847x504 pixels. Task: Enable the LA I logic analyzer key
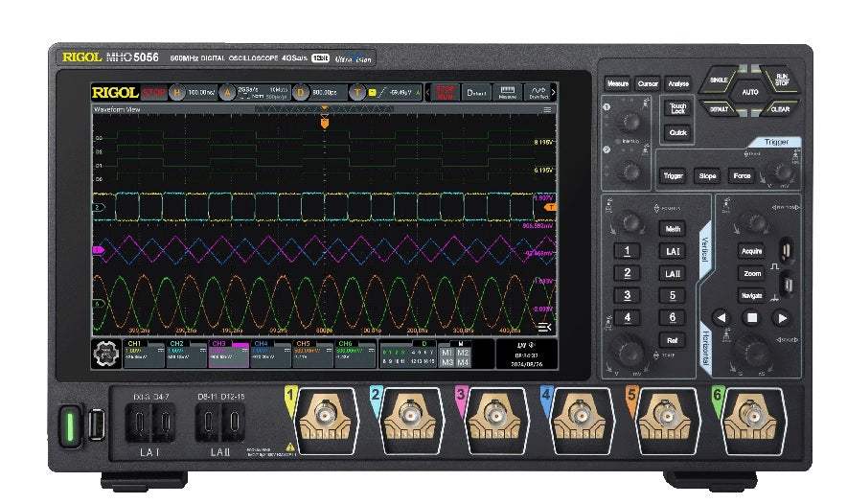coord(673,251)
